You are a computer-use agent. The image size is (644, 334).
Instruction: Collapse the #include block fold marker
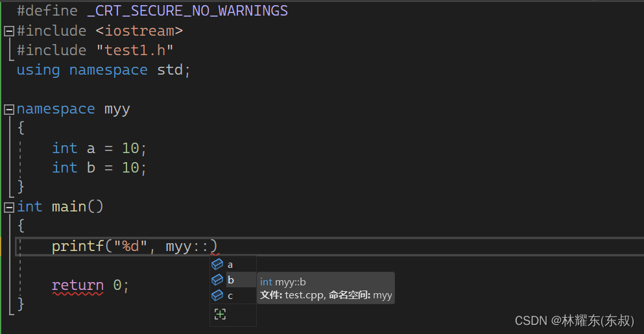(9, 31)
